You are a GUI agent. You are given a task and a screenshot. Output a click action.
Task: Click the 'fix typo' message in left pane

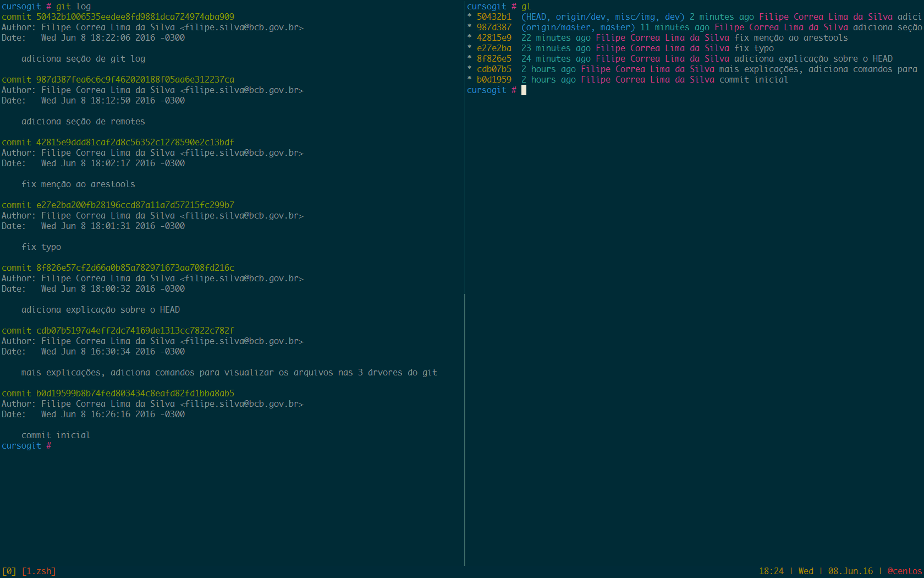(x=41, y=247)
